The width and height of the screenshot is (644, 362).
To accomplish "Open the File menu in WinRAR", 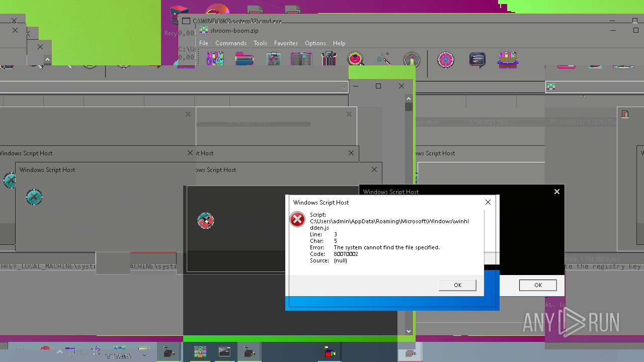I will point(204,43).
